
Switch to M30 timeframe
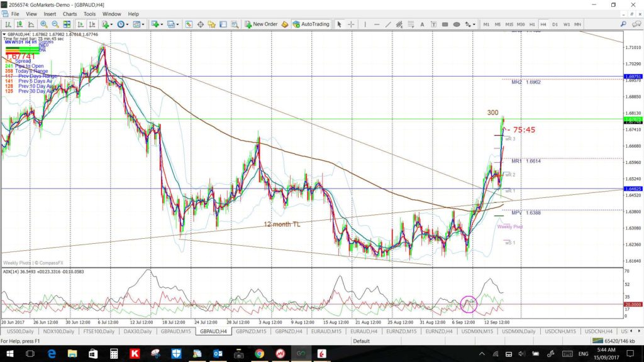click(x=521, y=25)
